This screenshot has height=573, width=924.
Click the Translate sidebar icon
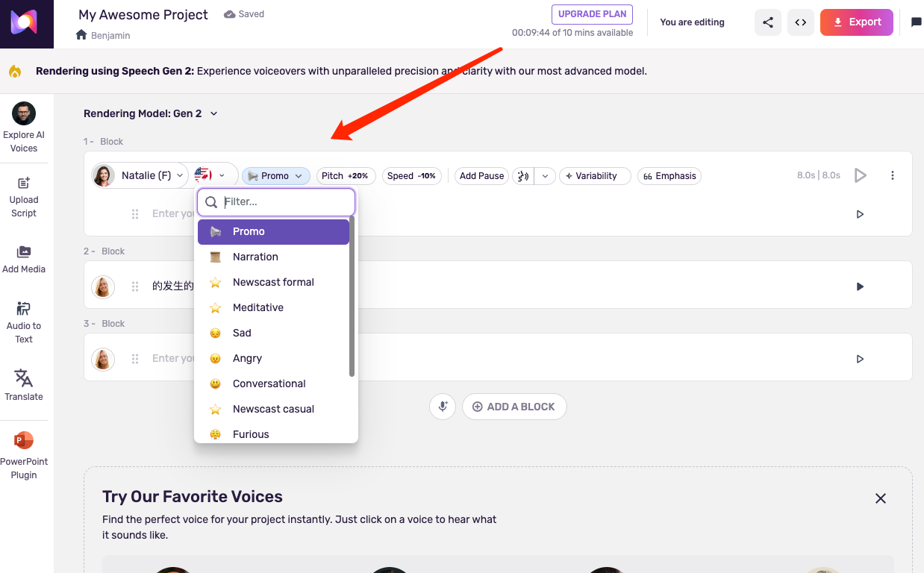coord(24,385)
